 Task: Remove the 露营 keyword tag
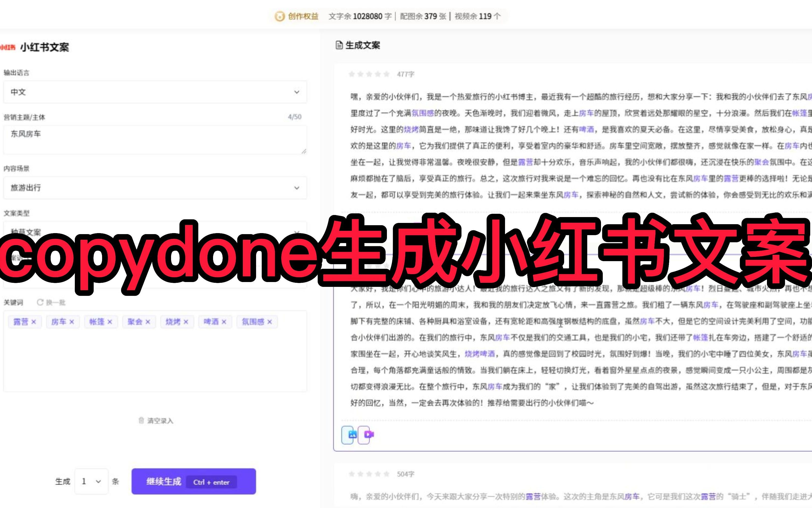point(34,322)
